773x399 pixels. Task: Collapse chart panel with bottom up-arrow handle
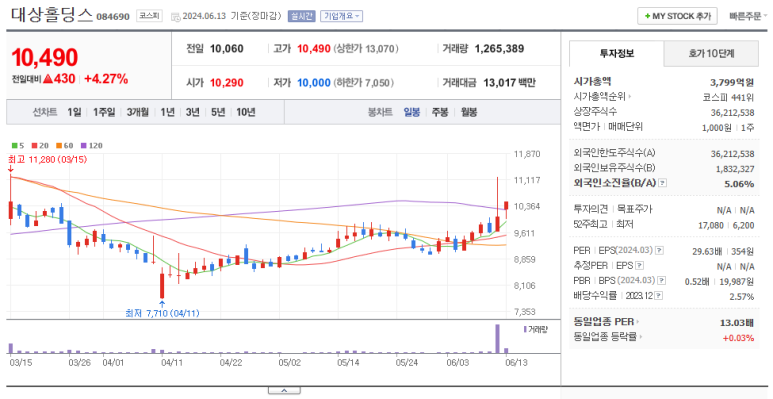click(284, 391)
